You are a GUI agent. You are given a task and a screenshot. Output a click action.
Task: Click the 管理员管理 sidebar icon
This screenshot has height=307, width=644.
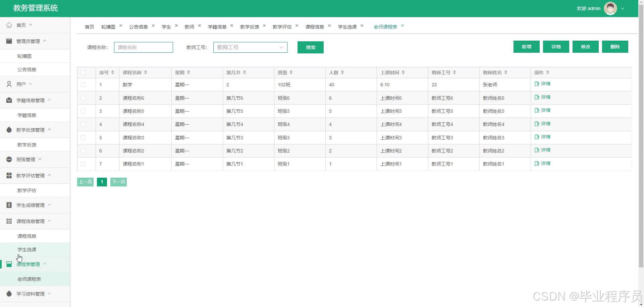pos(9,41)
